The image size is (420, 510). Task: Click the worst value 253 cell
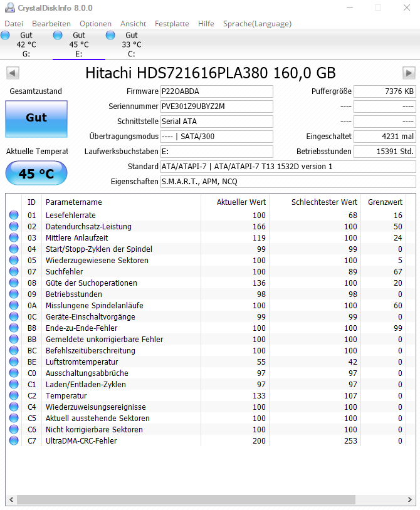350,440
